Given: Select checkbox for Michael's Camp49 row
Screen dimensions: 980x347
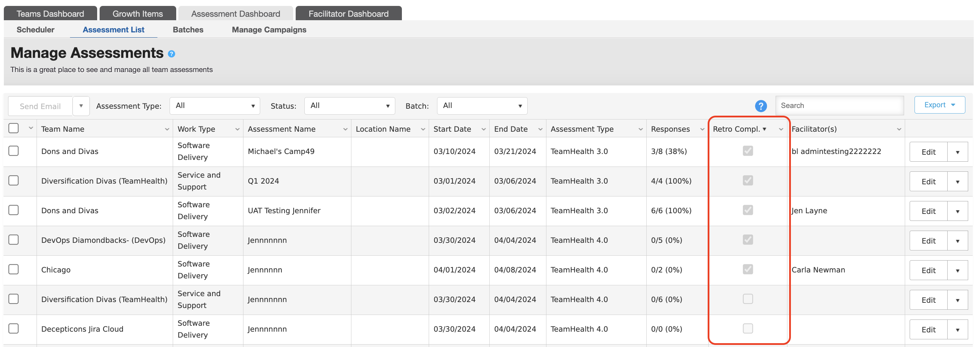Looking at the screenshot, I should click(14, 151).
